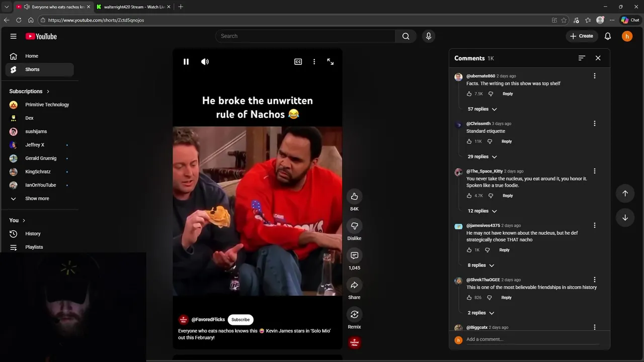644x362 pixels.
Task: Open the Short's three-dot options menu
Action: click(x=314, y=61)
